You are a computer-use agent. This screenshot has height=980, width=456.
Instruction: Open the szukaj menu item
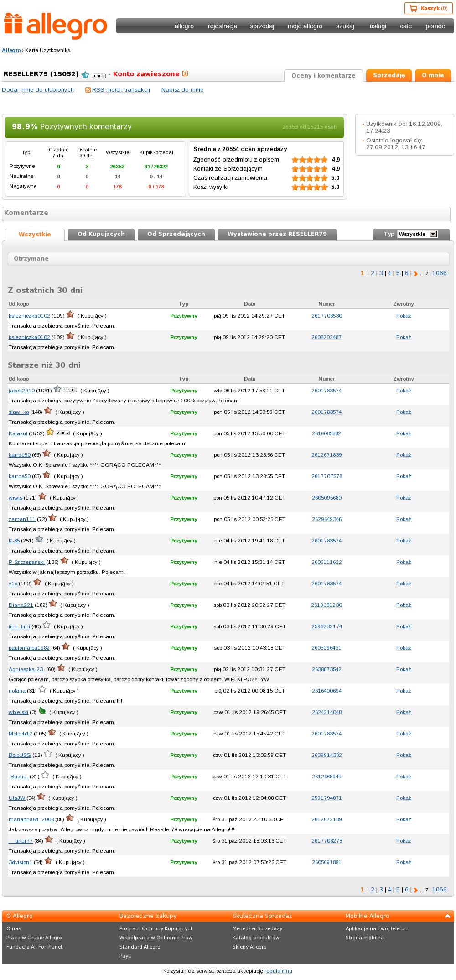pos(345,26)
